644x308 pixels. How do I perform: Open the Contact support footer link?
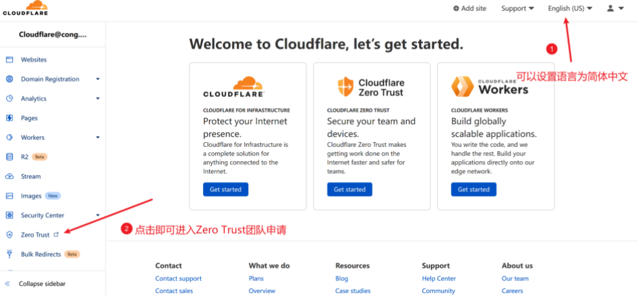coord(178,278)
